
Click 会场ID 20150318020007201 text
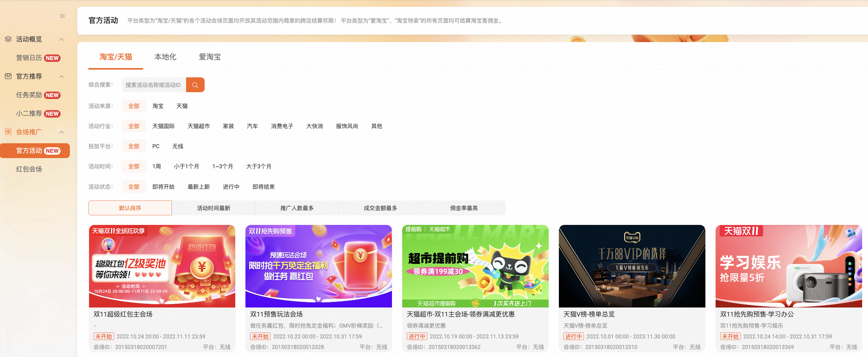click(x=130, y=347)
